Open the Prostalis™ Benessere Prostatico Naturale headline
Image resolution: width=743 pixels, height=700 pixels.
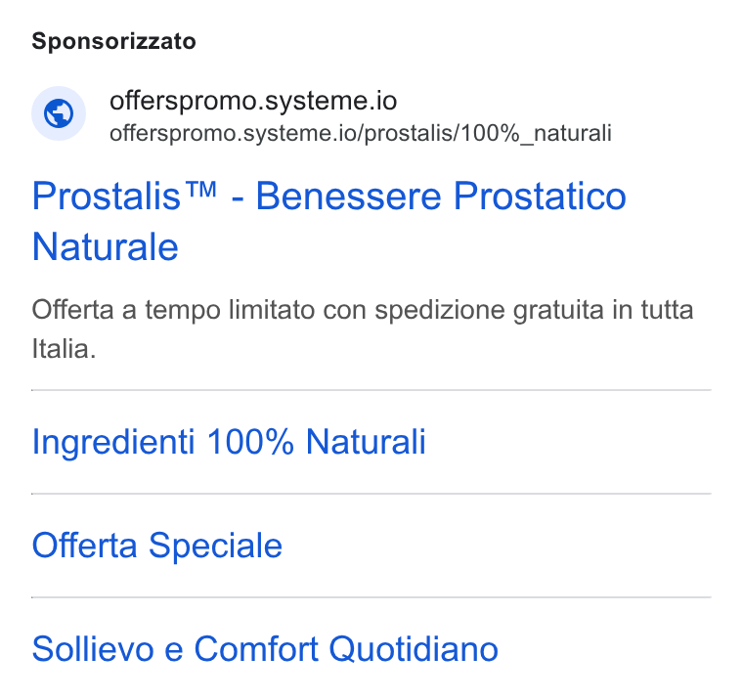(328, 221)
